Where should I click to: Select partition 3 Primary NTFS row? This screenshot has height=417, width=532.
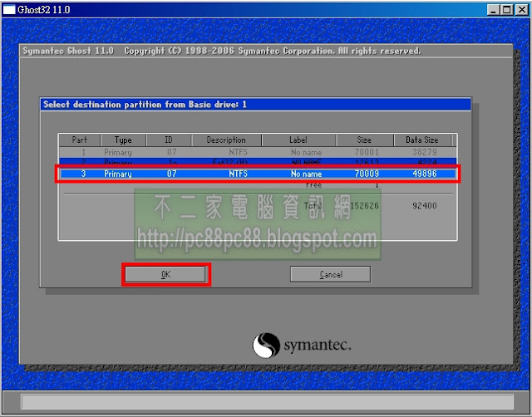point(258,174)
